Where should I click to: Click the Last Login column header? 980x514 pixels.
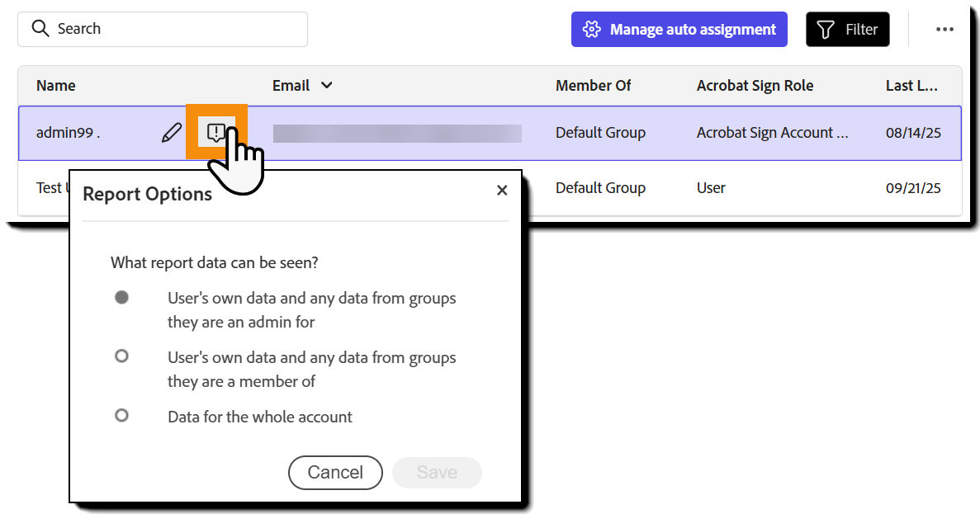(x=911, y=85)
